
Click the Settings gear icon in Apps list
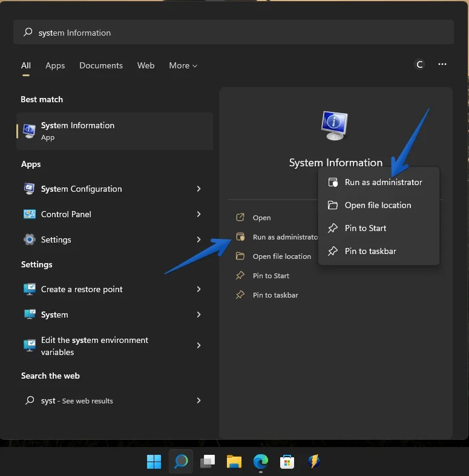(x=29, y=240)
